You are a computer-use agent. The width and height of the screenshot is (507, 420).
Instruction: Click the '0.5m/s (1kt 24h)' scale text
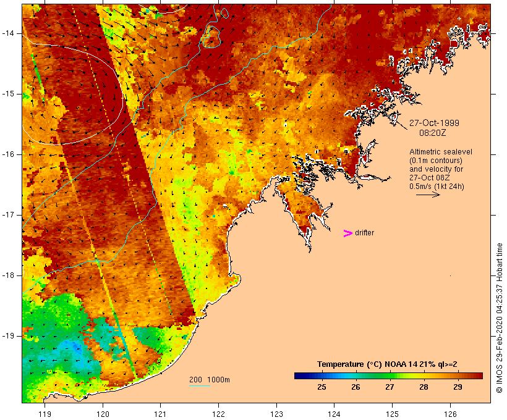437,187
